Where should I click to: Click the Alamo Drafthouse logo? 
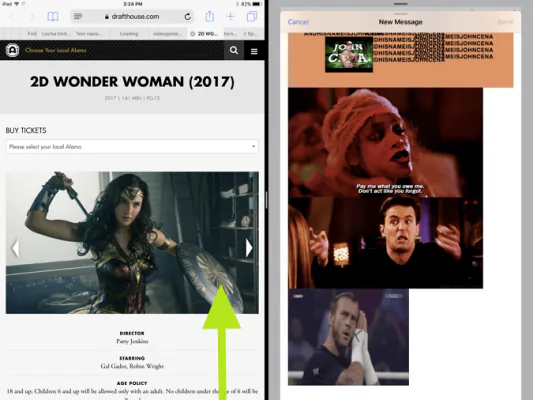(12, 50)
